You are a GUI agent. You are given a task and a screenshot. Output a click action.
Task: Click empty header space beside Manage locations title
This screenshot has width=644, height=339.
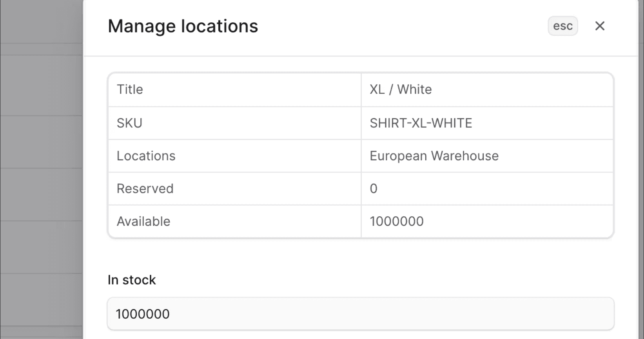tap(392, 26)
